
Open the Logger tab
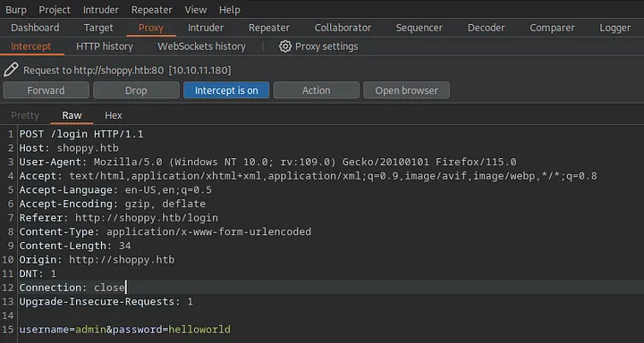point(614,28)
